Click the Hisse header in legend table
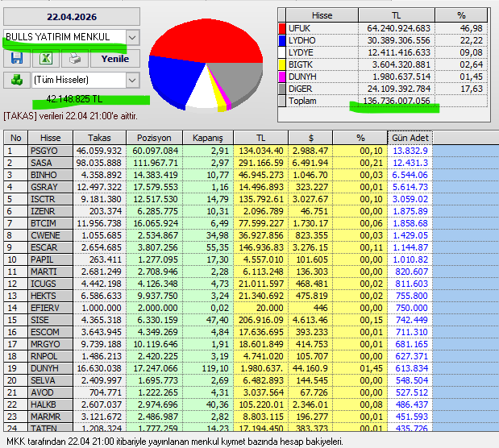Image resolution: width=499 pixels, height=448 pixels. click(x=322, y=15)
